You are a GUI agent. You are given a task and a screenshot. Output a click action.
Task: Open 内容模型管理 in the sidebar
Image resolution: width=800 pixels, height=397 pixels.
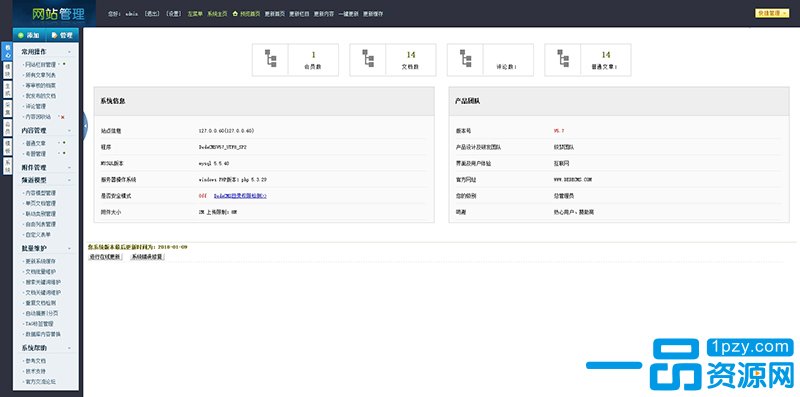(40, 193)
